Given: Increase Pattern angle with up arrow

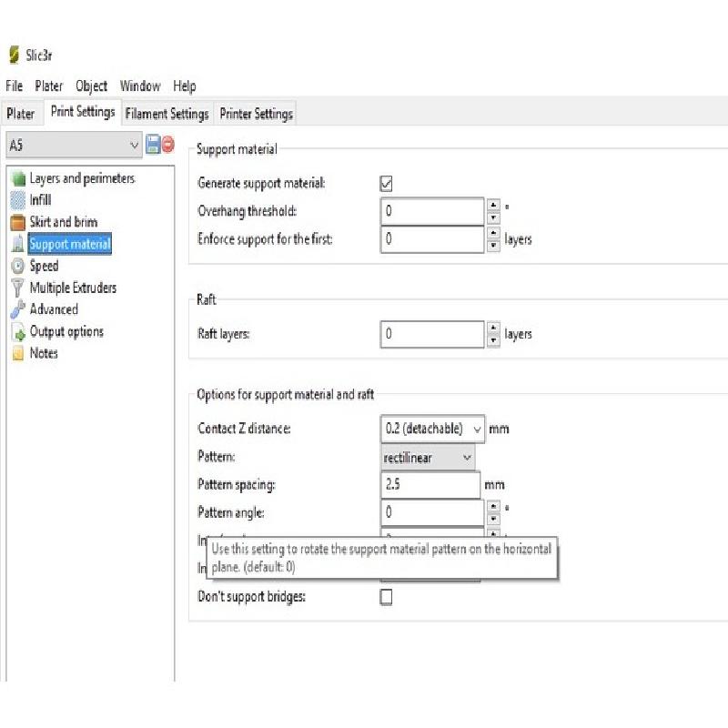Looking at the screenshot, I should pos(493,506).
